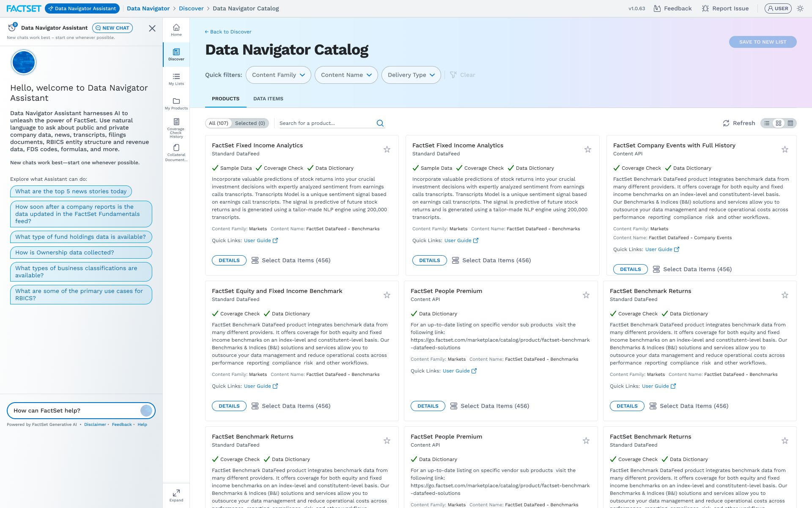Open Delivery Type filter dropdown
The image size is (812, 508).
tap(411, 75)
